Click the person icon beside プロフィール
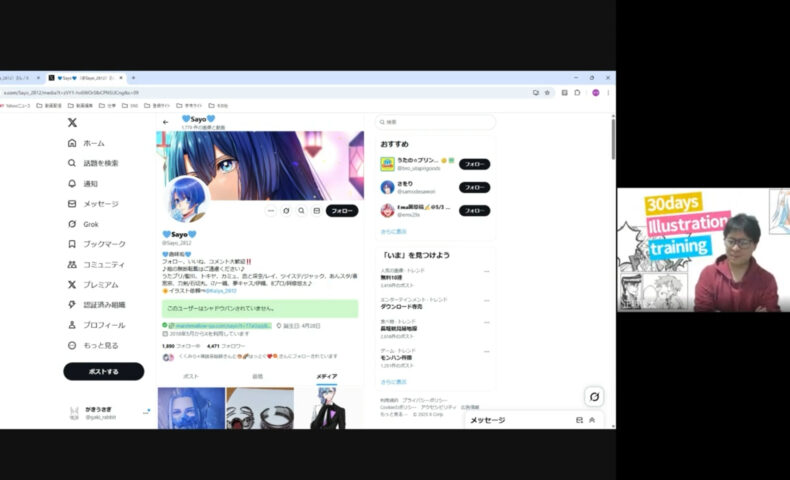The height and width of the screenshot is (480, 790). click(72, 325)
